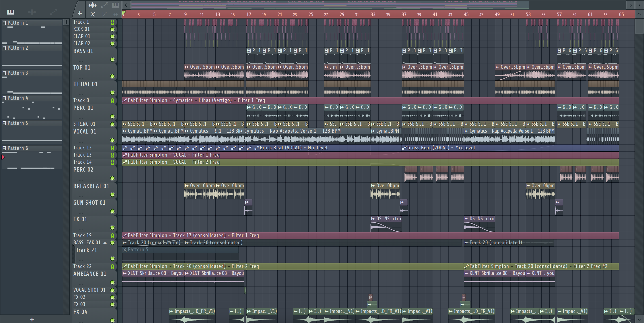Mute the TOP 01 track

point(112,76)
